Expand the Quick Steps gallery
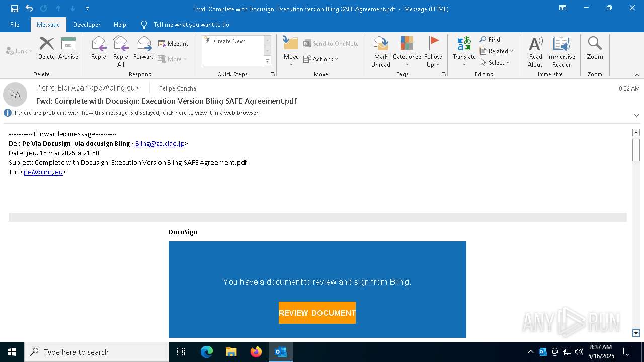Image resolution: width=644 pixels, height=362 pixels. pos(267,61)
